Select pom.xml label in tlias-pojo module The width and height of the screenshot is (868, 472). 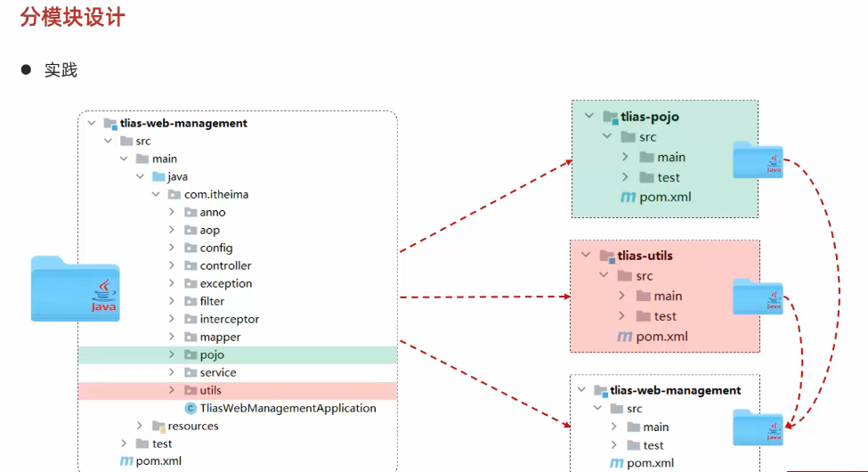click(665, 197)
